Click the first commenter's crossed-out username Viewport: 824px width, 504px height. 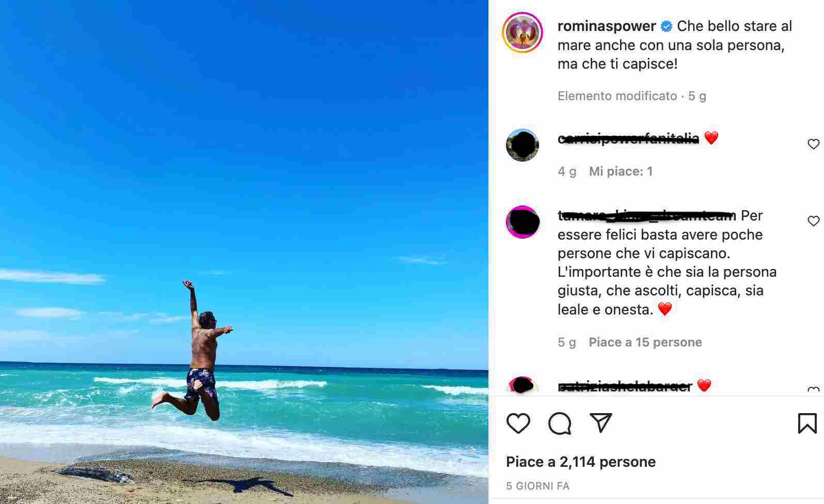pyautogui.click(x=628, y=138)
